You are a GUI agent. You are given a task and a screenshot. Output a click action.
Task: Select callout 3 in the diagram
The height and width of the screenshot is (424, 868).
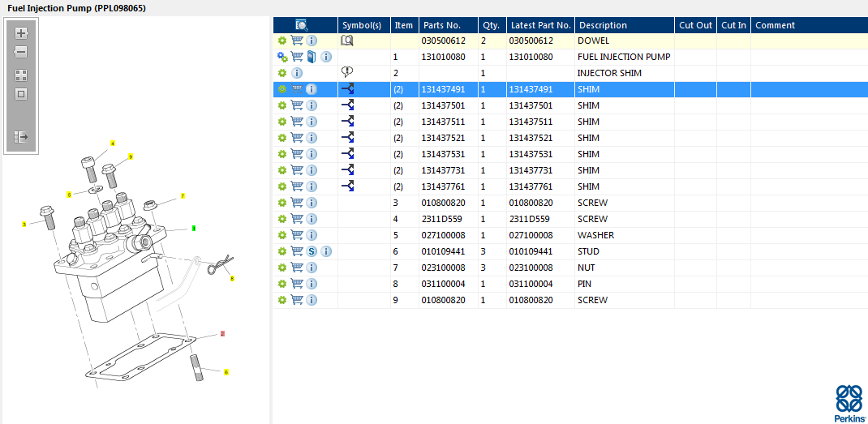[24, 225]
